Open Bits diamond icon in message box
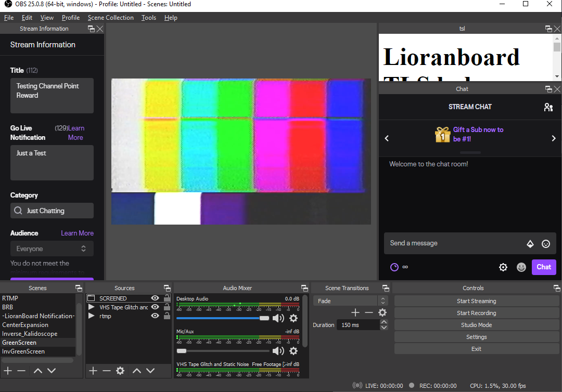This screenshot has height=392, width=562. (x=530, y=244)
